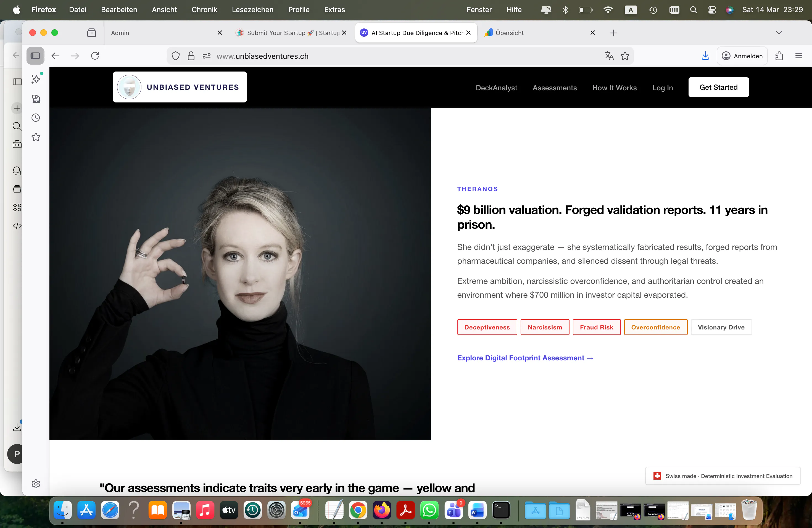The width and height of the screenshot is (812, 528).
Task: Open the AI chatbot sparkle sidebar icon
Action: pos(36,79)
